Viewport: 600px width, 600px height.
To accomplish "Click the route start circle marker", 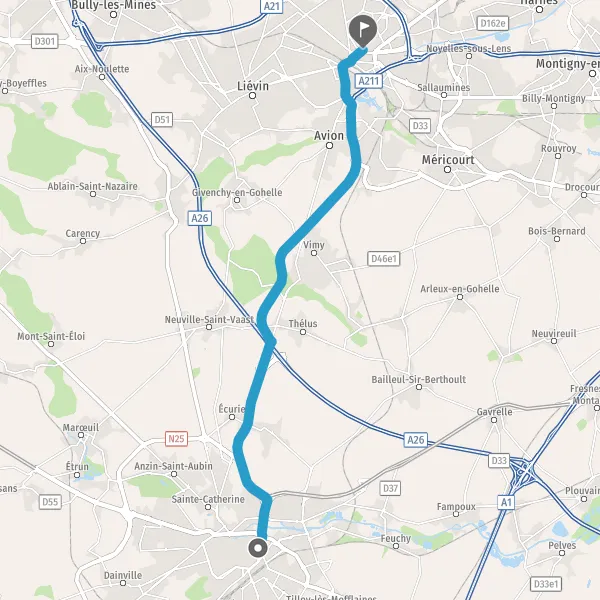I will point(258,548).
